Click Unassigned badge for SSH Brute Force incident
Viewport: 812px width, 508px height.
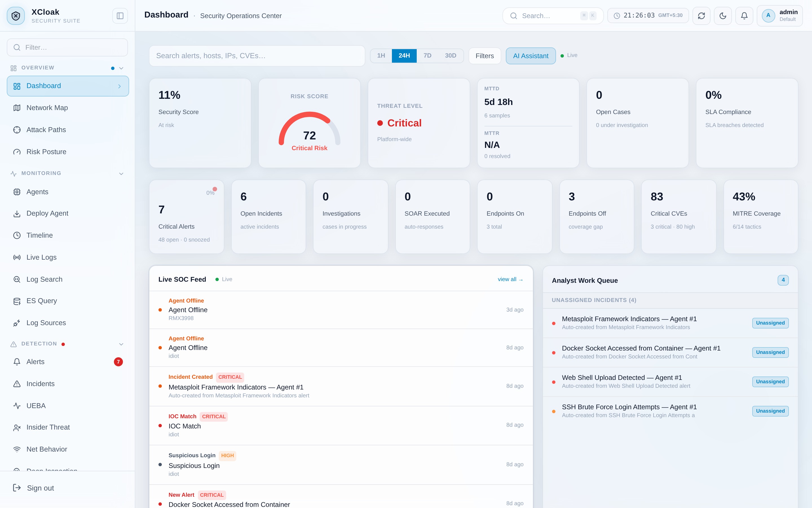coord(770,411)
